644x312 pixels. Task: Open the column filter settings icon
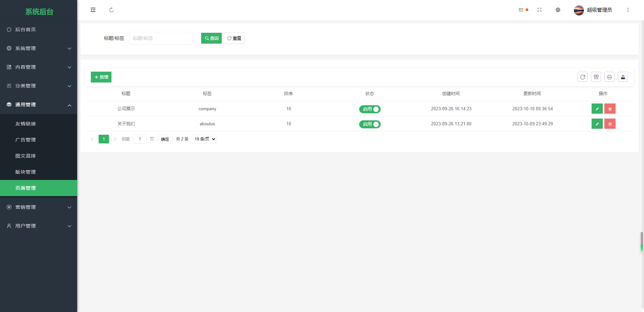(x=596, y=77)
